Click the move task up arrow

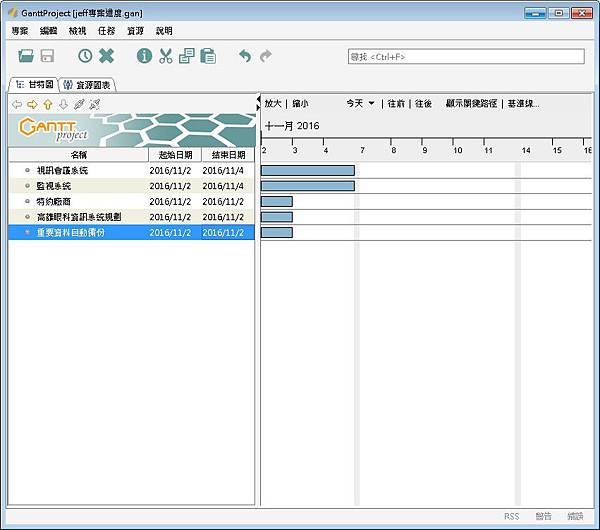48,104
